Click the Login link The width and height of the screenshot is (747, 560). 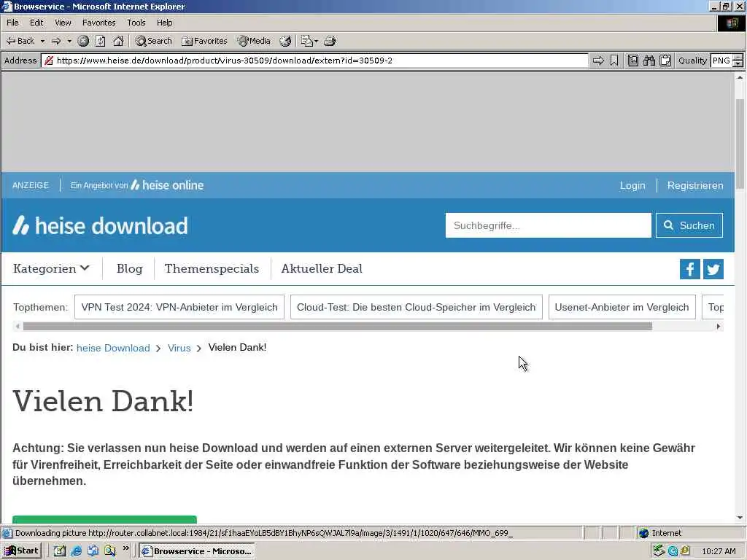click(632, 185)
